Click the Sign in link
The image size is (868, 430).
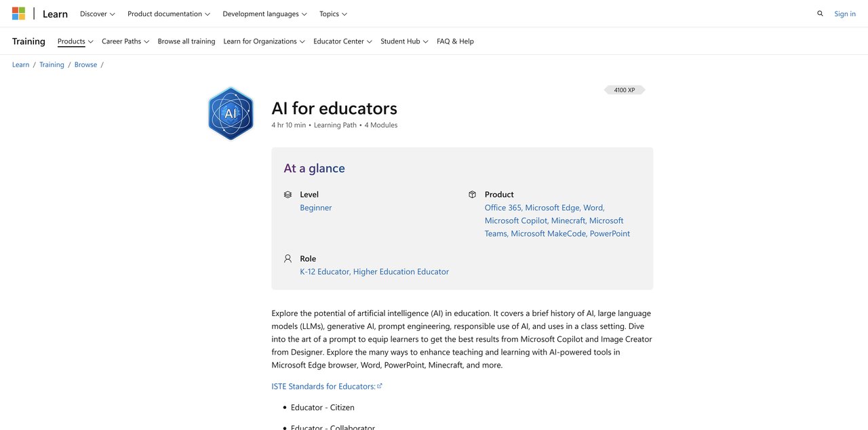click(844, 13)
